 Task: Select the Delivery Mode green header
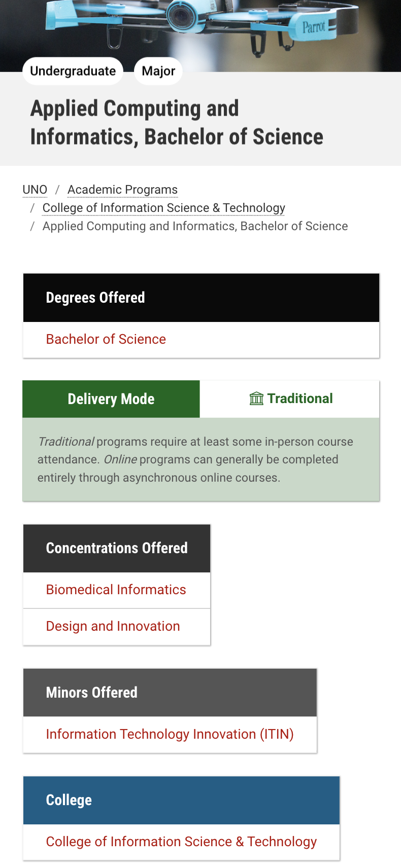click(x=111, y=399)
